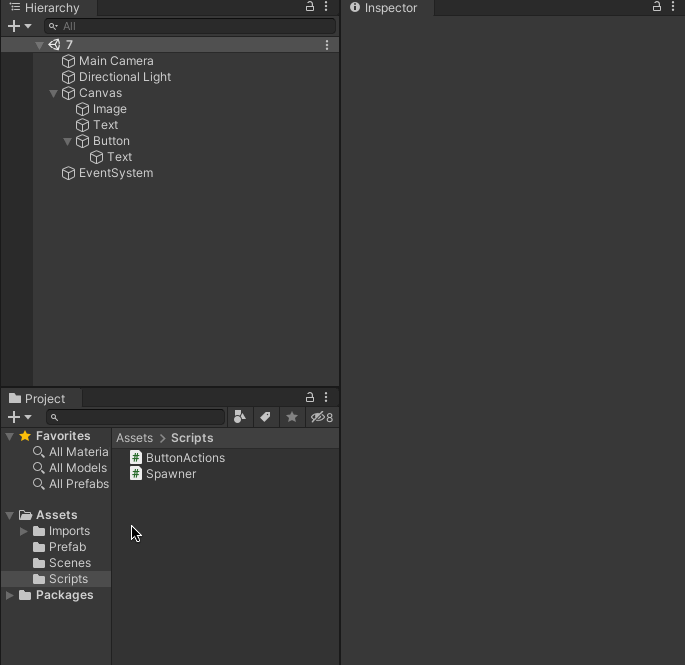685x665 pixels.
Task: Click Search by Label tag icon
Action: click(x=265, y=417)
